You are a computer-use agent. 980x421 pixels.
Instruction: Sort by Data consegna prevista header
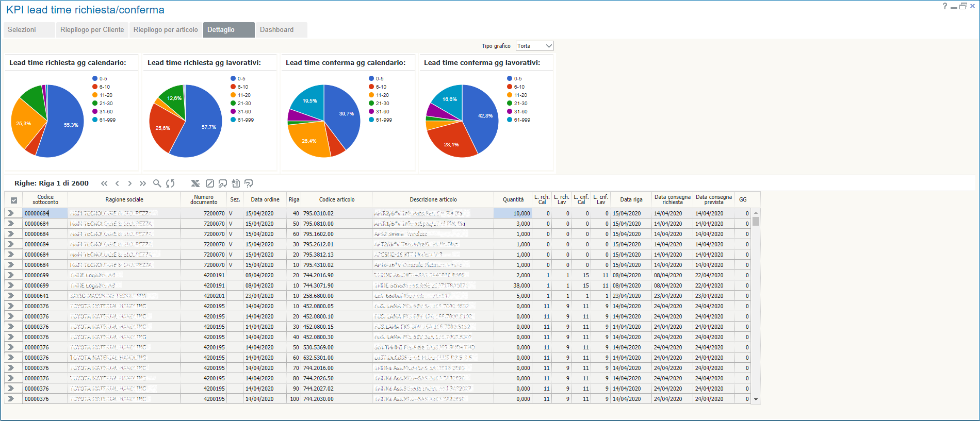[714, 200]
